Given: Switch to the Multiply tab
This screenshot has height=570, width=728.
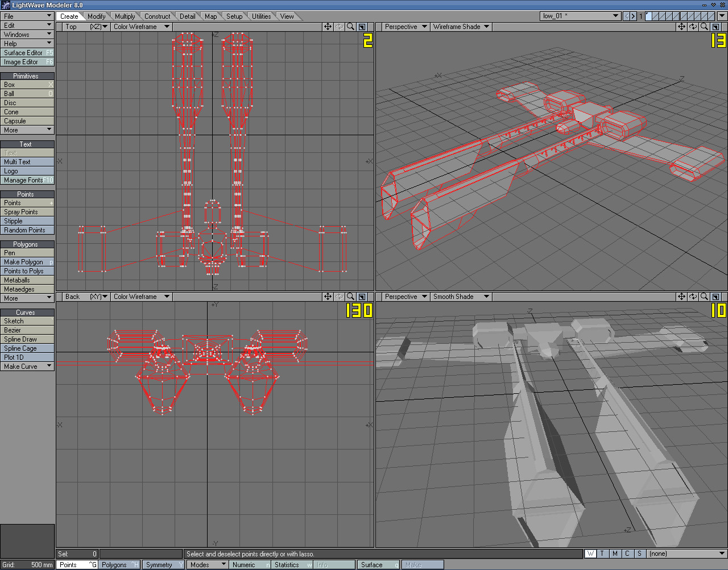Looking at the screenshot, I should (x=125, y=16).
